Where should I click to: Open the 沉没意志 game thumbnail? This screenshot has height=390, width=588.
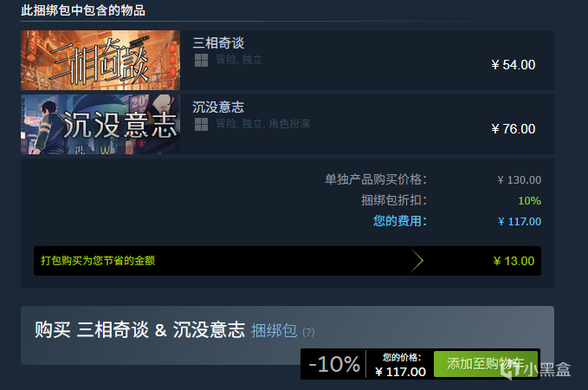coord(100,124)
